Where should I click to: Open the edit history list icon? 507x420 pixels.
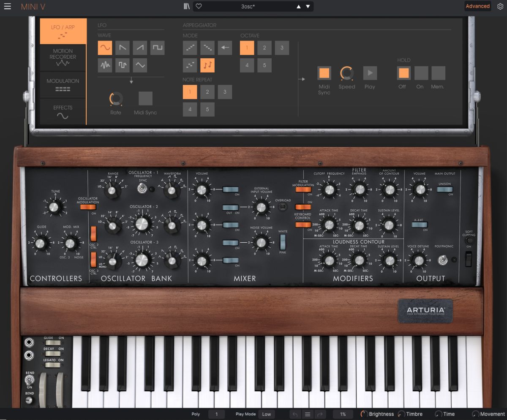[308, 415]
